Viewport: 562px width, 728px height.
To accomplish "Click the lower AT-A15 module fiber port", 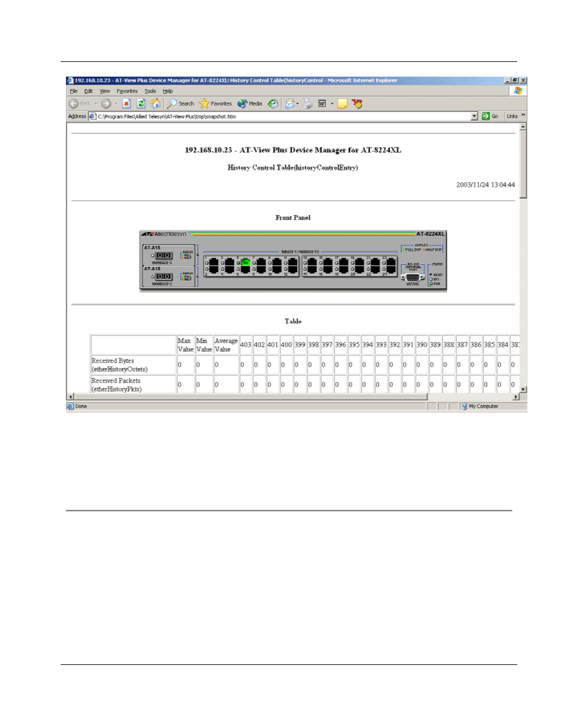I will (163, 276).
